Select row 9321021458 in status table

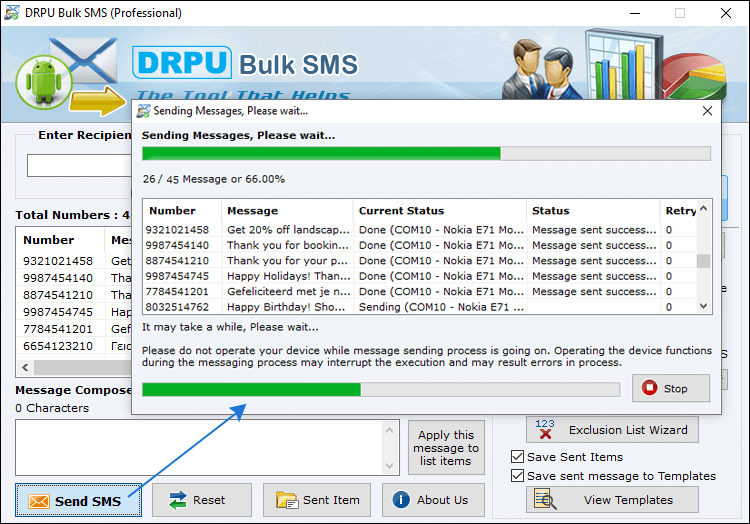pos(420,229)
